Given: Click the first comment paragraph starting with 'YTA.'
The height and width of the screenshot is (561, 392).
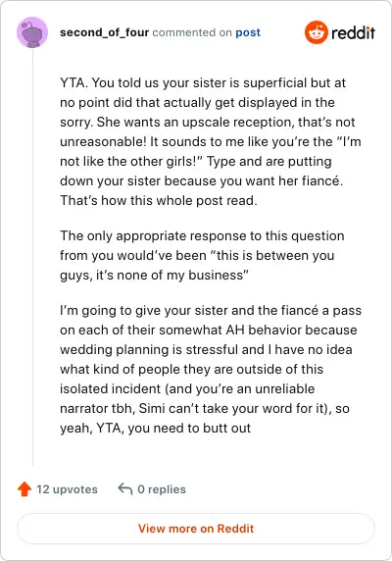Looking at the screenshot, I should 211,141.
